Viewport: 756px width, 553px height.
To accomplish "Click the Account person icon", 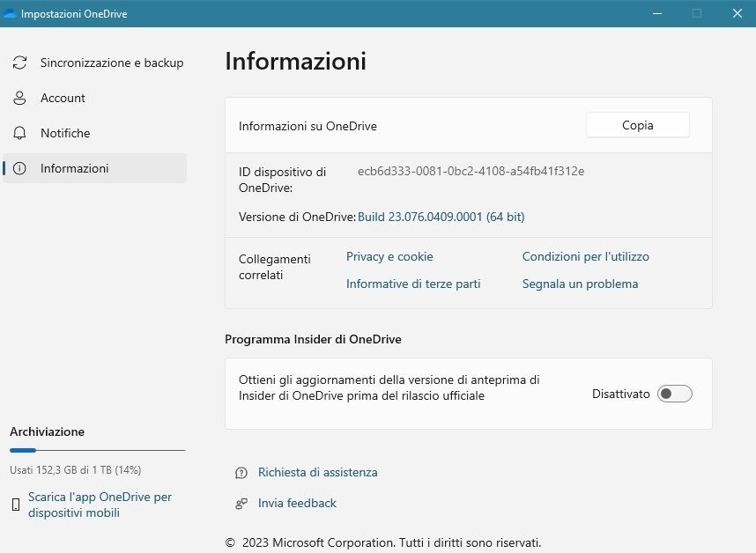I will tap(19, 98).
